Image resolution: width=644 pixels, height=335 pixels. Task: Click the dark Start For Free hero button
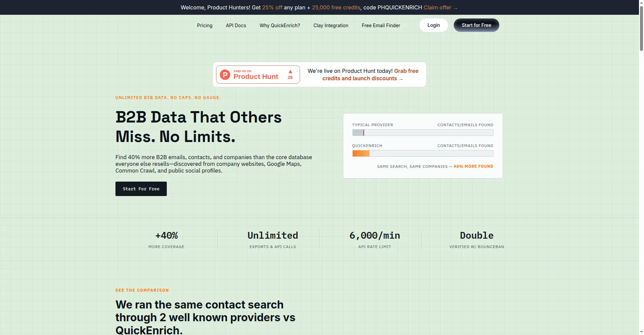(x=141, y=189)
